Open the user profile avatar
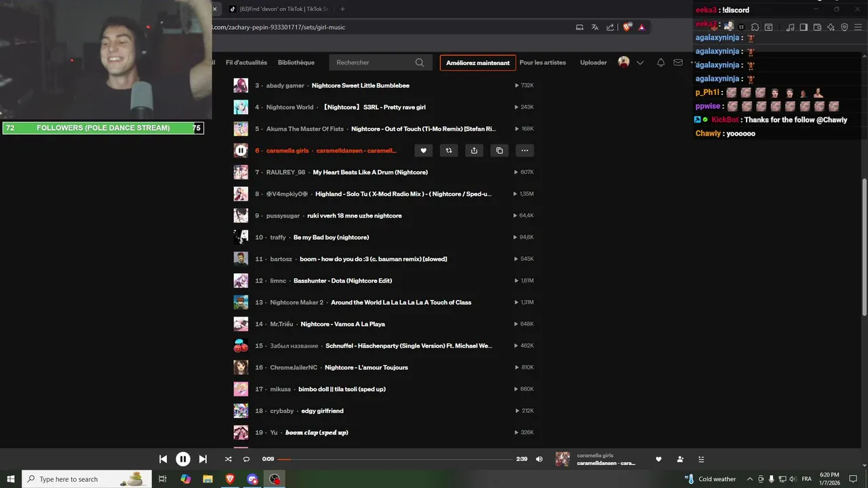868x488 pixels. pyautogui.click(x=624, y=62)
